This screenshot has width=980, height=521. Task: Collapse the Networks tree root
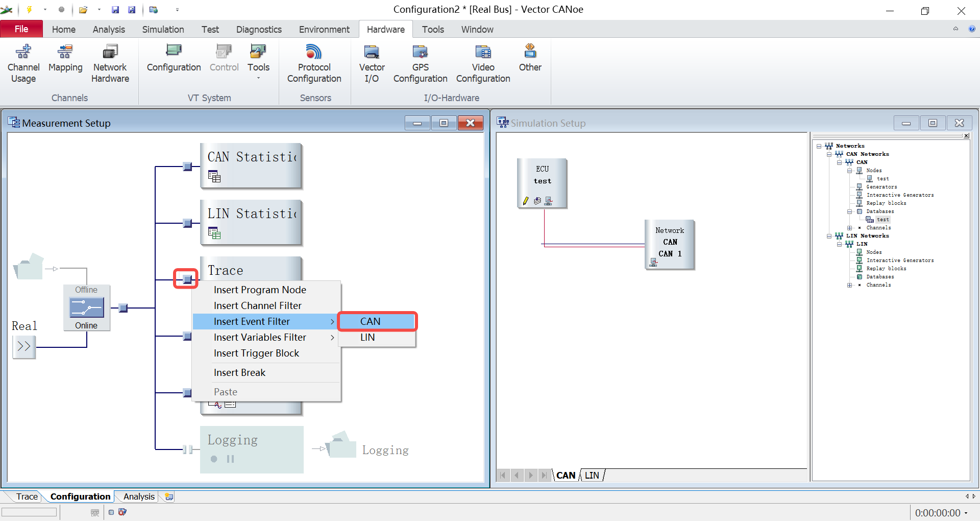(x=819, y=146)
